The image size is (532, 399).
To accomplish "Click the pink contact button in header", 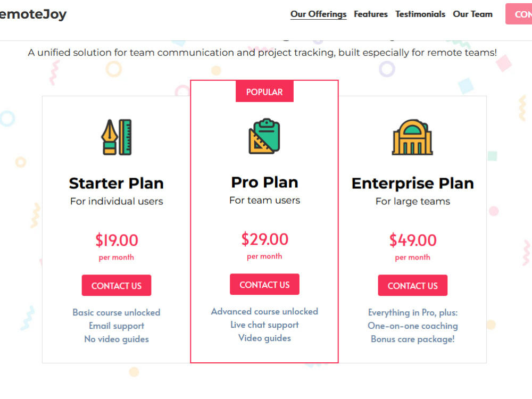I will pos(519,14).
